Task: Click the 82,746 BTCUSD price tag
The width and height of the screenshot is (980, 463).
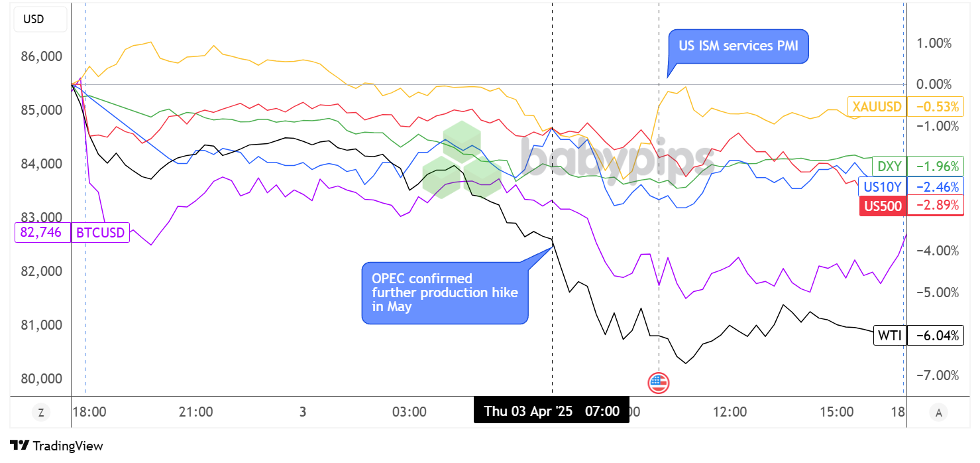Action: point(42,232)
